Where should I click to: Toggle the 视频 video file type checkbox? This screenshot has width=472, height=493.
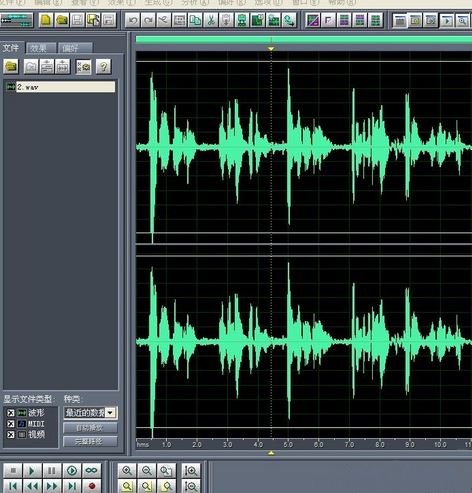(x=11, y=435)
